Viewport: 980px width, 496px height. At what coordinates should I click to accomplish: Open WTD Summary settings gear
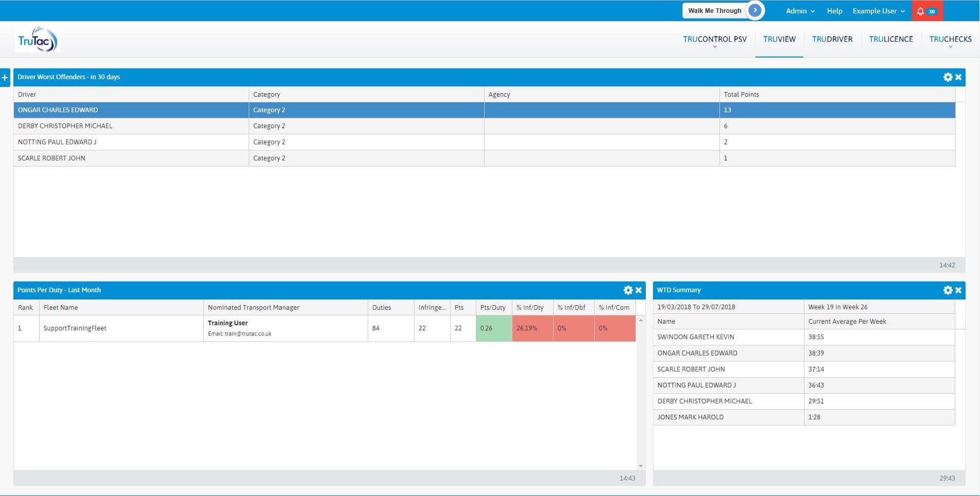[x=947, y=290]
